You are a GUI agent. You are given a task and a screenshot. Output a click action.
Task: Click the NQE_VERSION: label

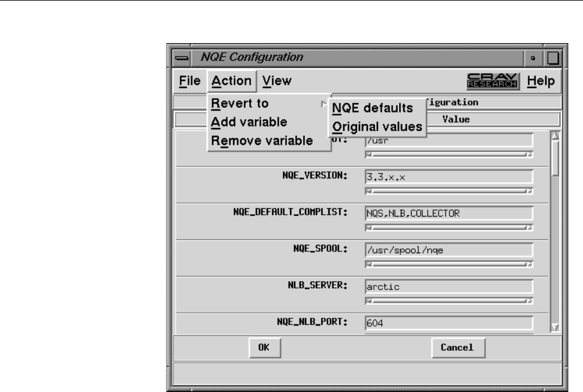[315, 175]
